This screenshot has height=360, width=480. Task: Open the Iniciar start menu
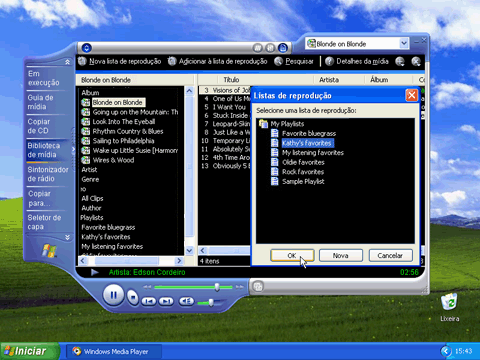point(29,351)
